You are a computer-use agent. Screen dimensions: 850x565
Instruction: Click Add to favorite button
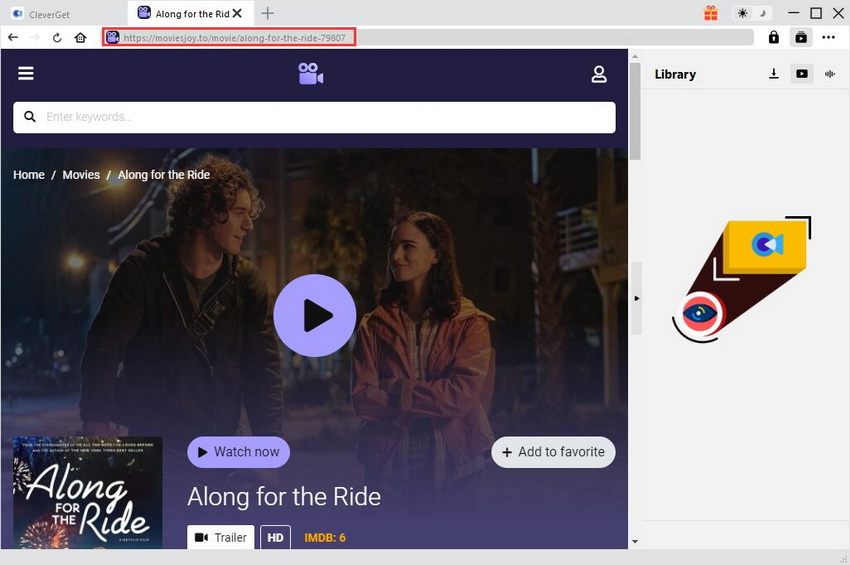553,452
